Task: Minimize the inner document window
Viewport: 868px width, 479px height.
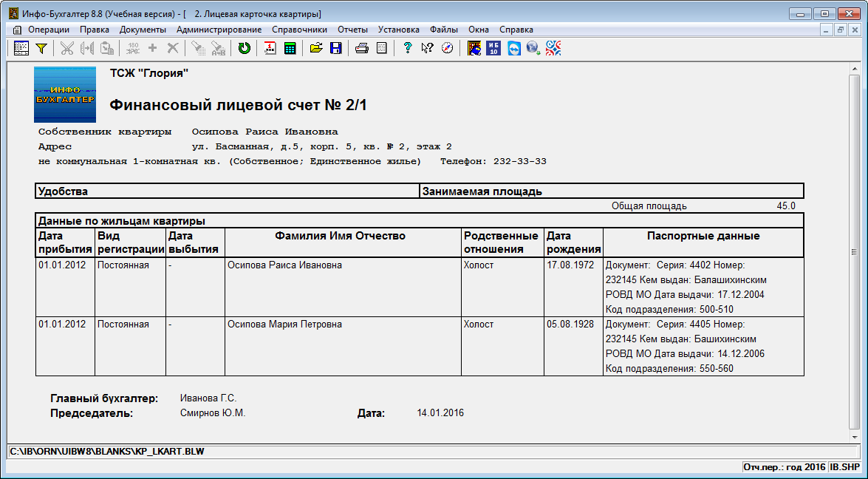Action: pos(827,30)
